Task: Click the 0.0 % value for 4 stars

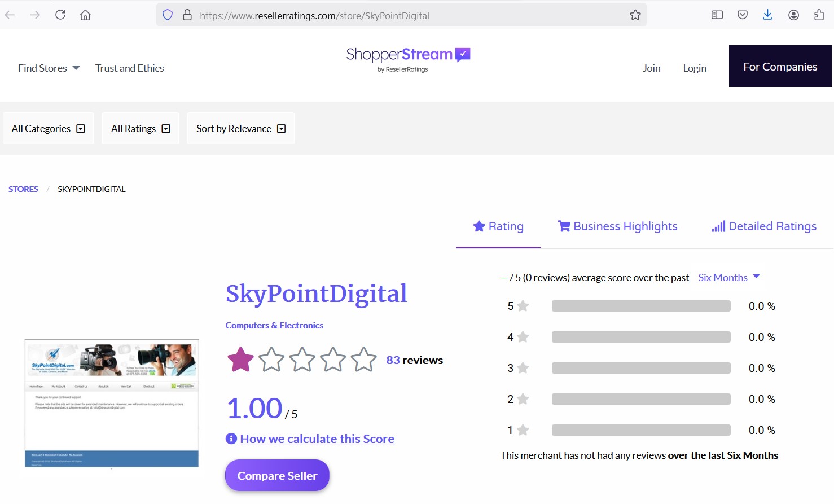Action: 762,337
